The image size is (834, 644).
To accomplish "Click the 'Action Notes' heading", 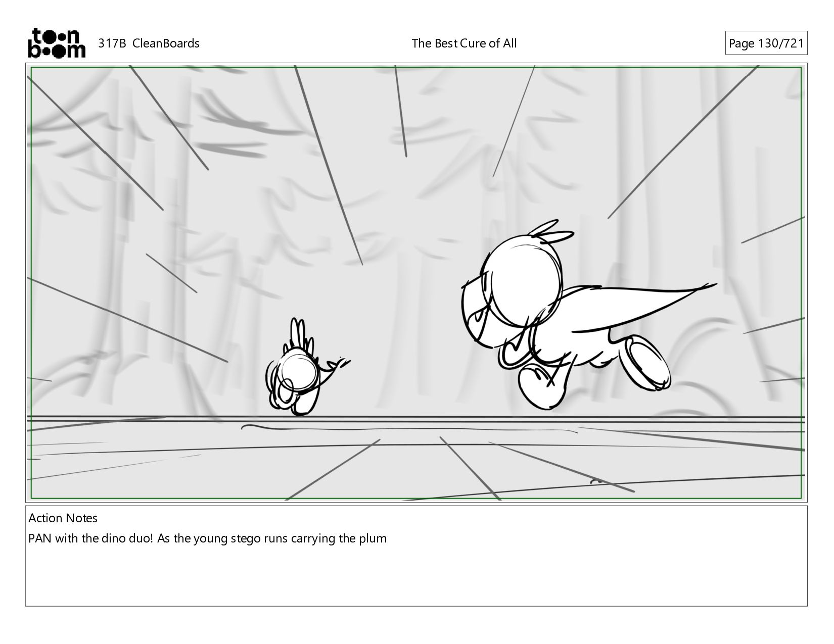I will coord(63,518).
